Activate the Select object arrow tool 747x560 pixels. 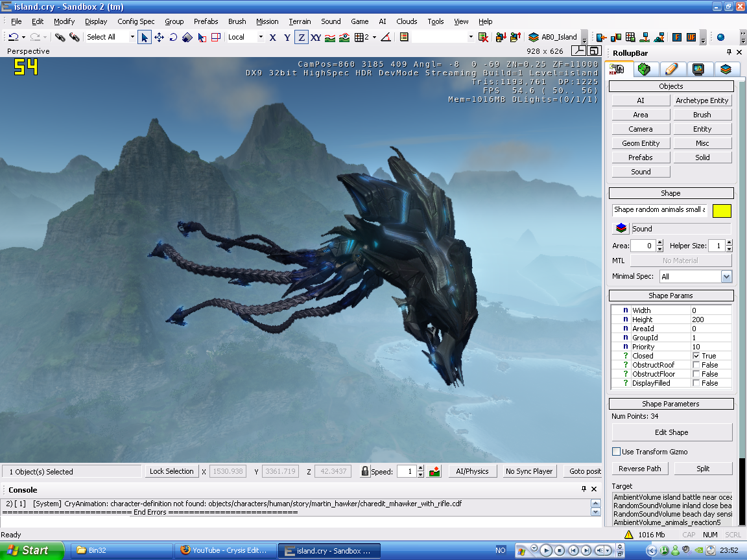(145, 37)
